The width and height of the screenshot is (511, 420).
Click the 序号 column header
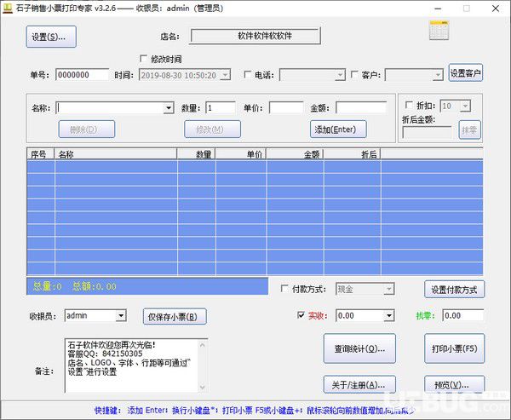[40, 154]
